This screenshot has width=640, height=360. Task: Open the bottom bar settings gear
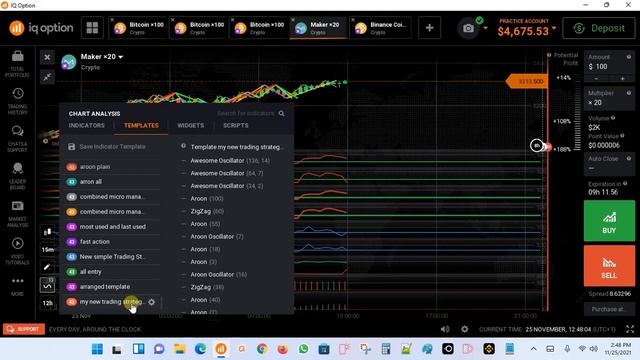[x=464, y=329]
